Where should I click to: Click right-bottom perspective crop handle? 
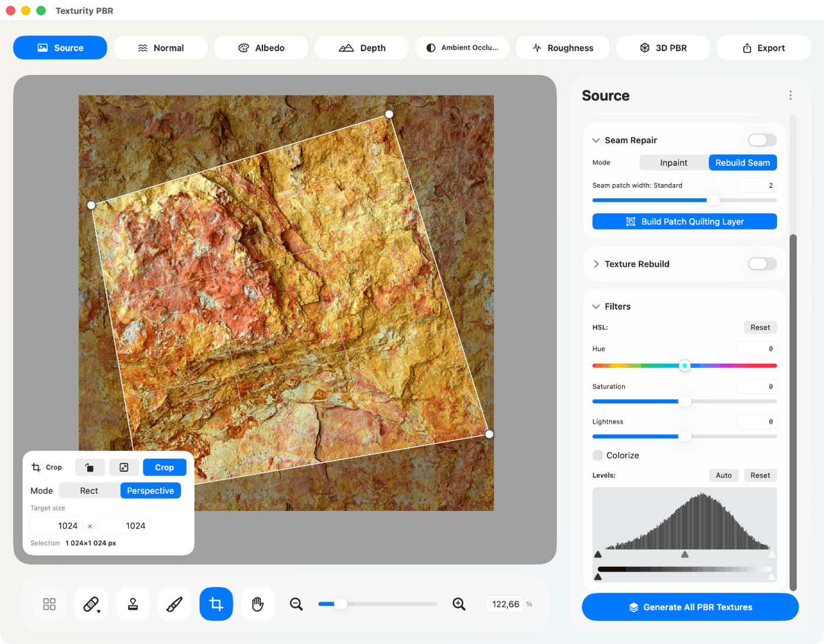point(489,434)
